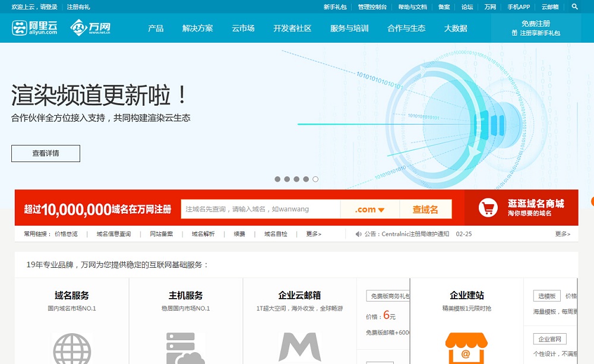The height and width of the screenshot is (364, 594).
Task: Open the .com domain suffix dropdown
Action: (x=369, y=209)
